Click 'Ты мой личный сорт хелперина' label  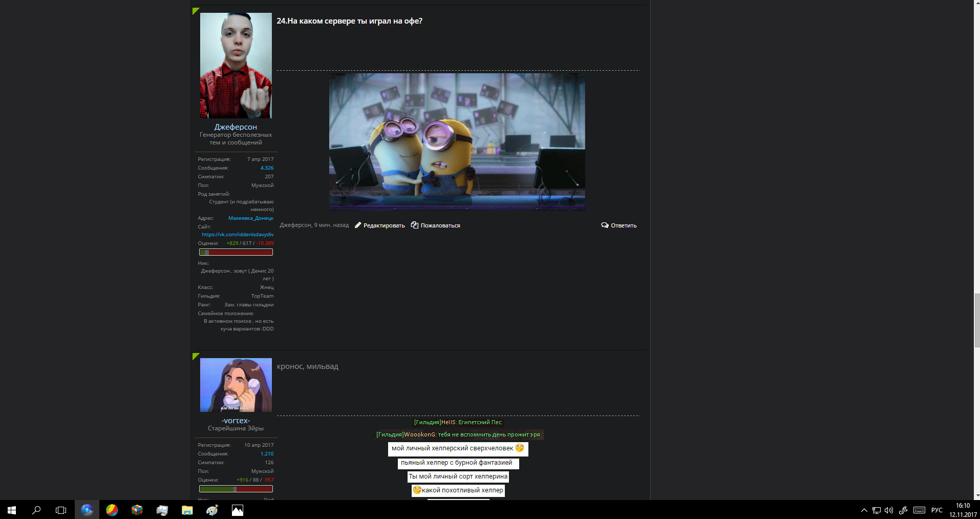coord(458,476)
